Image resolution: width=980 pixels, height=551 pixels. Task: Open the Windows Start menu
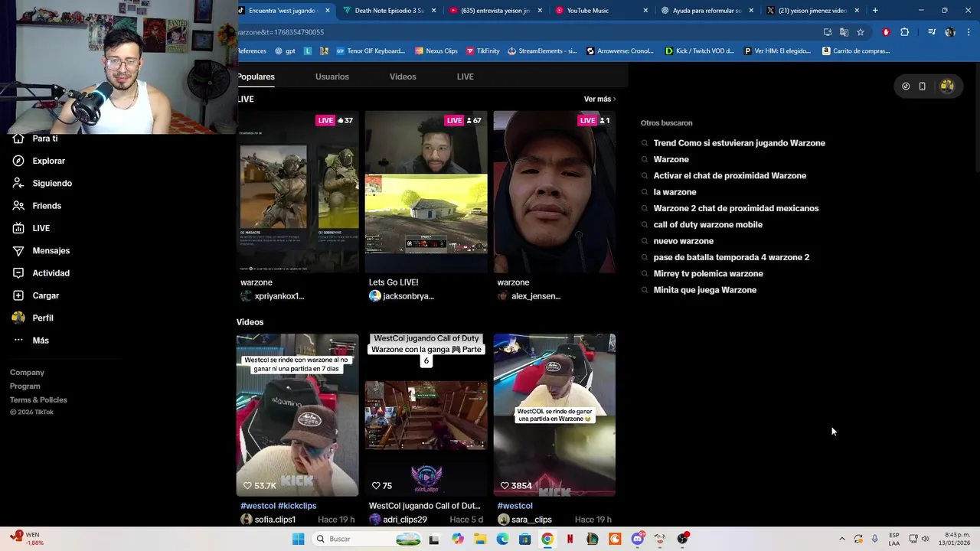298,539
